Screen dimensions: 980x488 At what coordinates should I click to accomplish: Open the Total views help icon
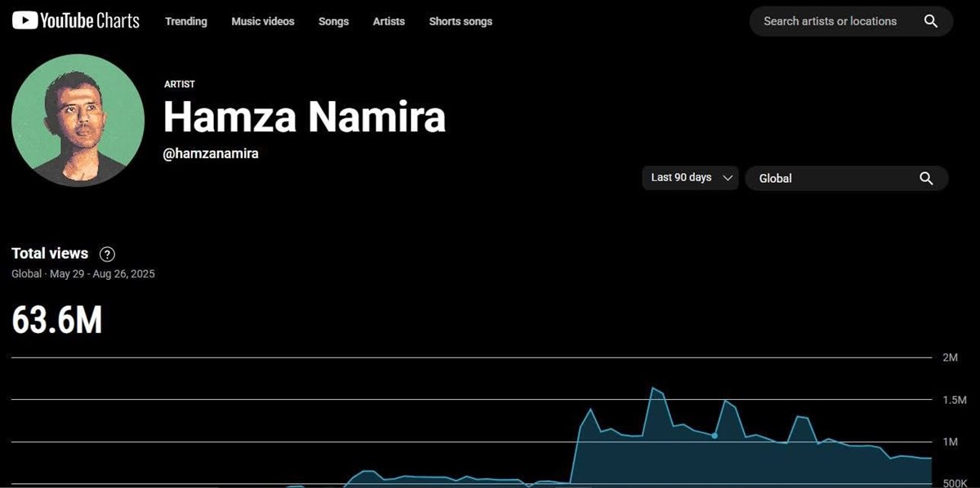[x=107, y=254]
